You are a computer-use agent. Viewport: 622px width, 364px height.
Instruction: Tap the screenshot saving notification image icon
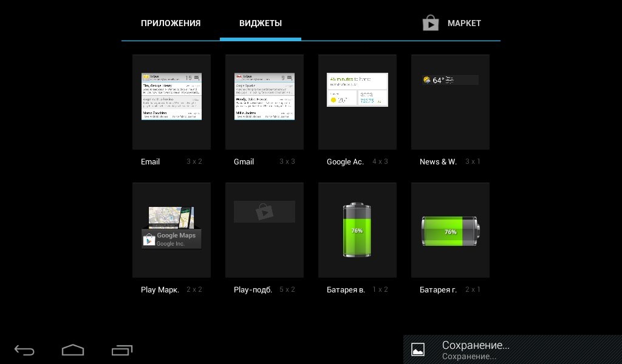click(x=418, y=349)
